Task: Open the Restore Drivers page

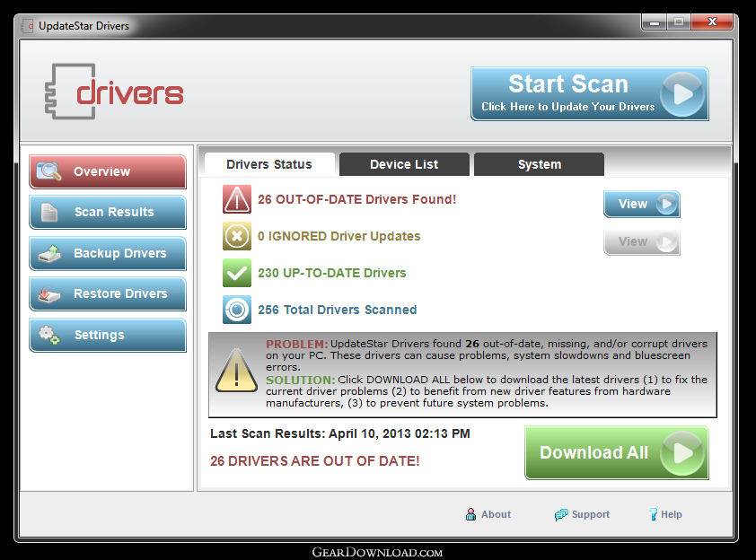Action: point(108,294)
